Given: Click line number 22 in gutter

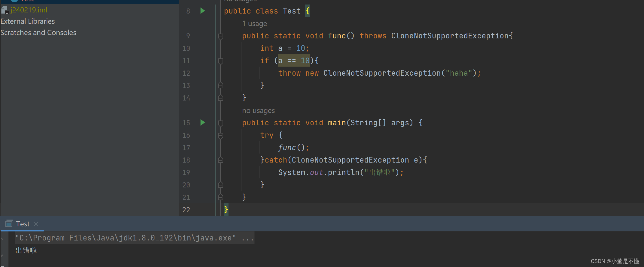Looking at the screenshot, I should click(186, 210).
